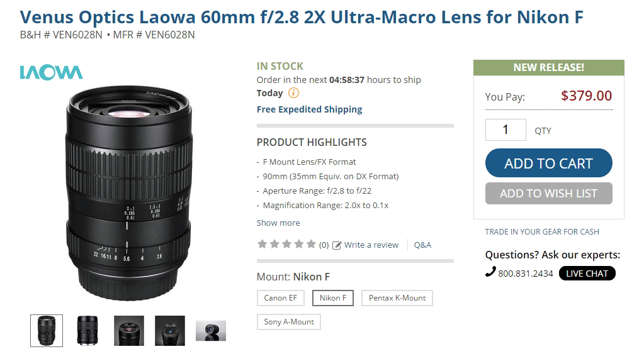This screenshot has width=644, height=354.
Task: Click the quantity input field
Action: [506, 130]
